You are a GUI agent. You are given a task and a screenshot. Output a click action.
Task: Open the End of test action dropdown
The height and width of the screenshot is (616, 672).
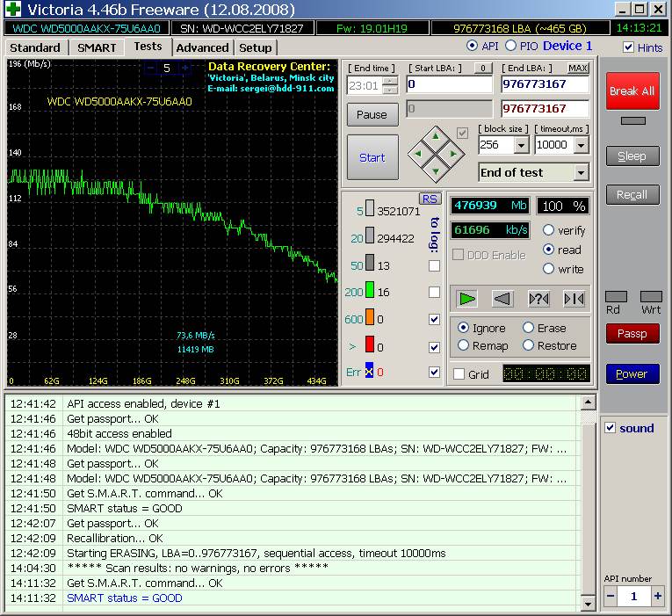(581, 172)
